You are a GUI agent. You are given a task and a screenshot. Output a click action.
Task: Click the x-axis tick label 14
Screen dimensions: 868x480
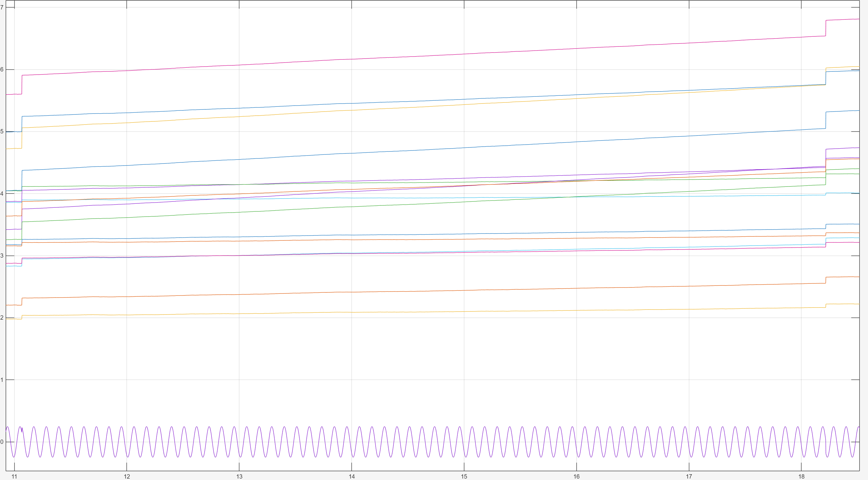[x=352, y=476]
